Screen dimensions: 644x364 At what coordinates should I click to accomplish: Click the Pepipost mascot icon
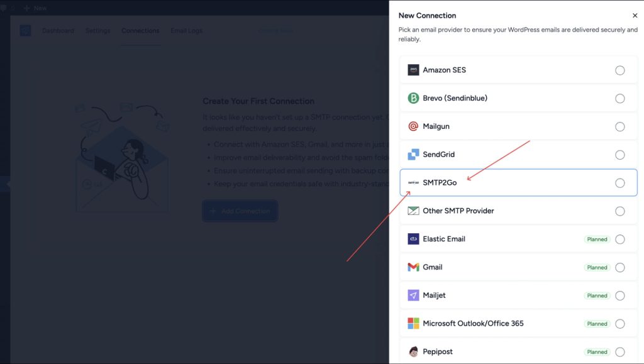413,351
